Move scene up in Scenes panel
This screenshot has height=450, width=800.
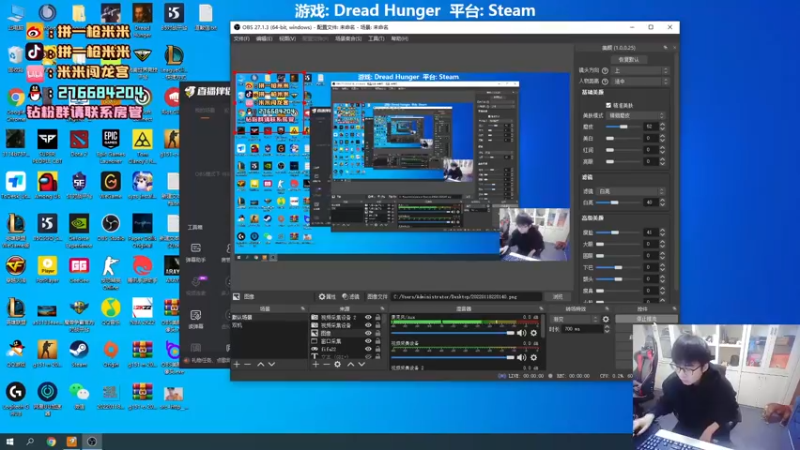click(x=260, y=364)
